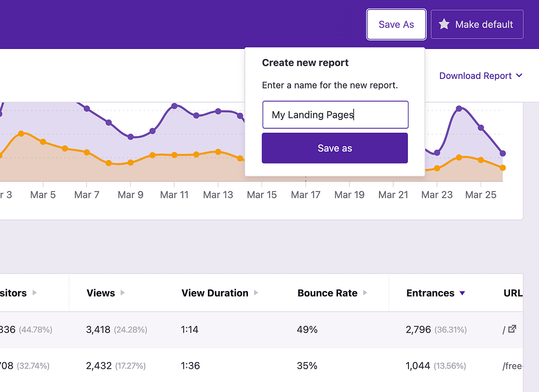Click the Make default button
Image resolution: width=539 pixels, height=392 pixels.
[x=477, y=24]
